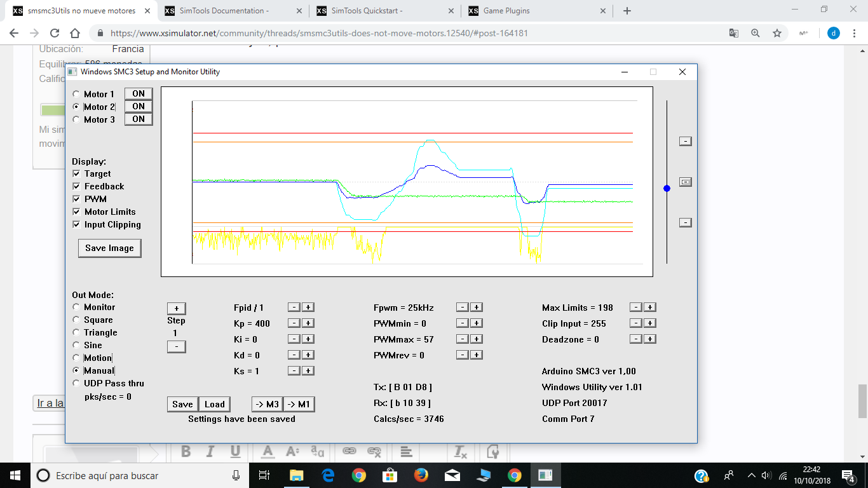Viewport: 868px width, 488px height.
Task: Decrease PWMmax value
Action: 463,339
